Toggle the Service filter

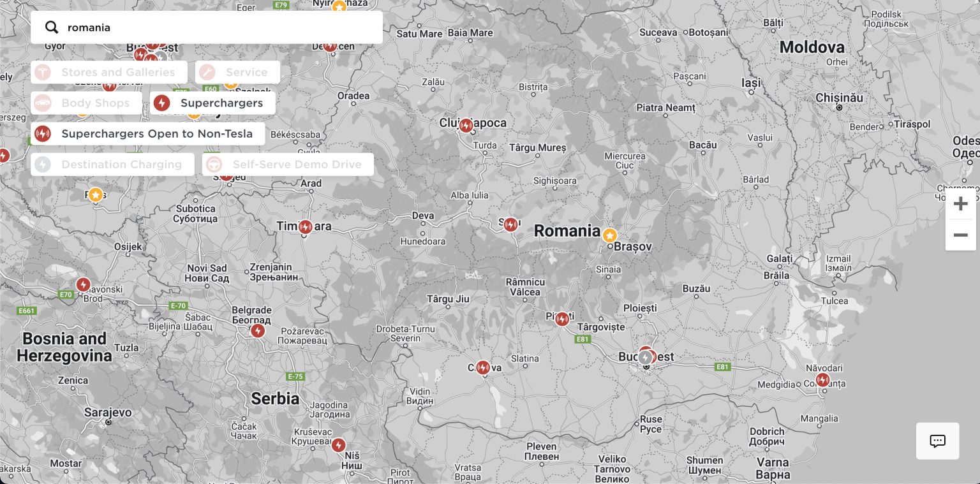[237, 72]
